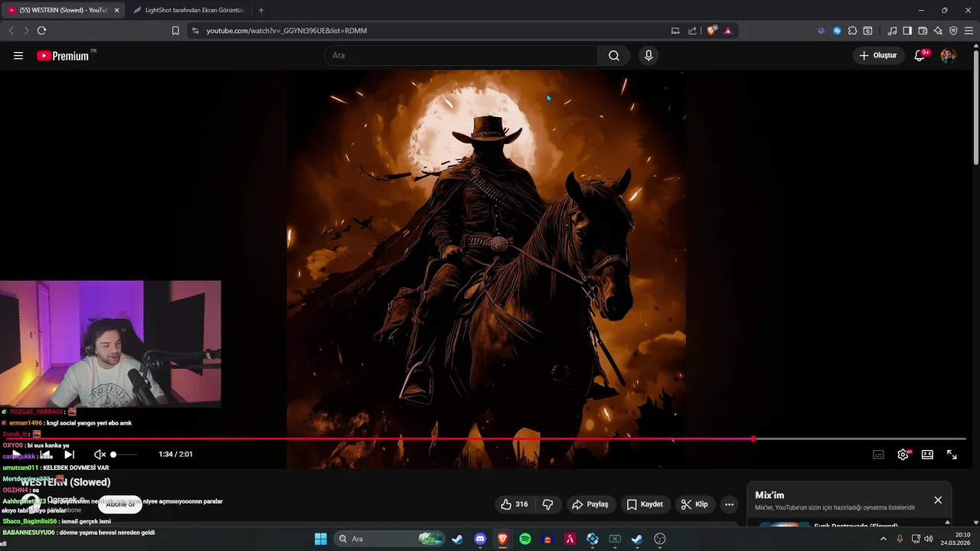Open Brave VPN shield icon

953,31
